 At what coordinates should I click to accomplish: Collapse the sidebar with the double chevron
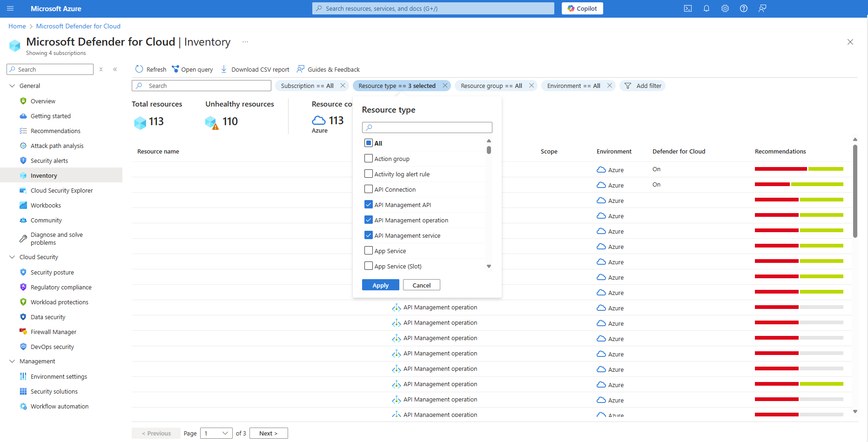115,69
